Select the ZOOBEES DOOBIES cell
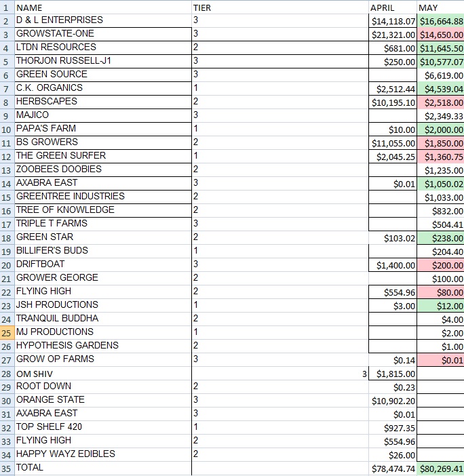 tap(103, 170)
